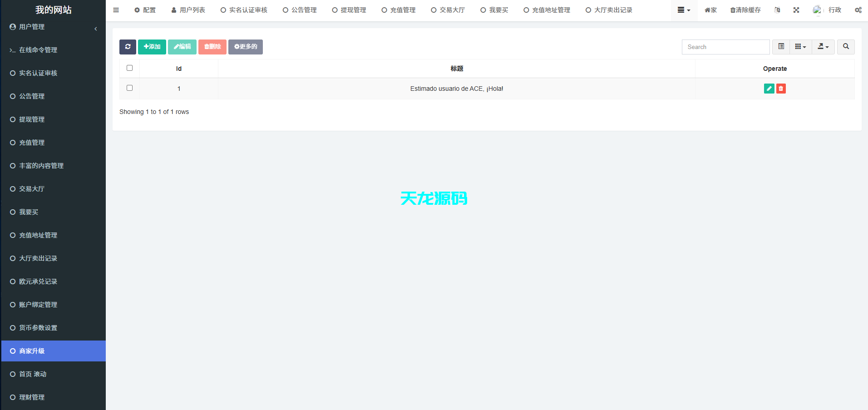Check the checkbox for row Id 1
868x410 pixels.
tap(129, 88)
